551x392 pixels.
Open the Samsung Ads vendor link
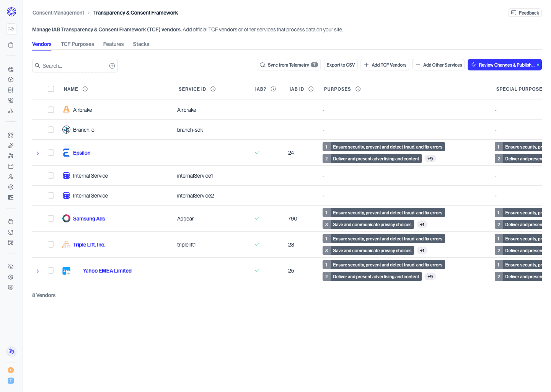click(89, 219)
